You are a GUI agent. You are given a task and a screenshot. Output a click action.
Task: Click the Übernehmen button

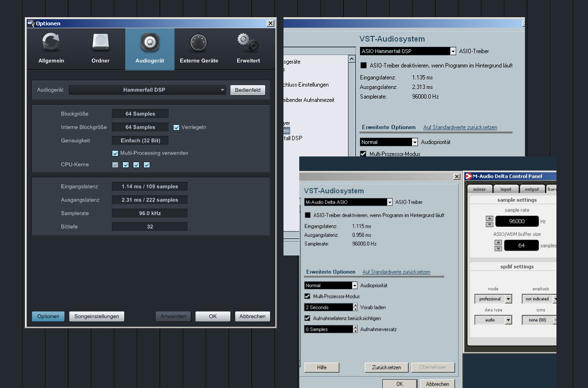[x=433, y=367]
